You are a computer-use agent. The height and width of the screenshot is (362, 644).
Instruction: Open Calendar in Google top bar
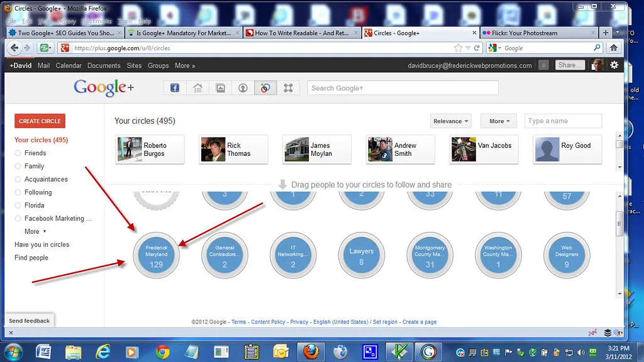69,65
